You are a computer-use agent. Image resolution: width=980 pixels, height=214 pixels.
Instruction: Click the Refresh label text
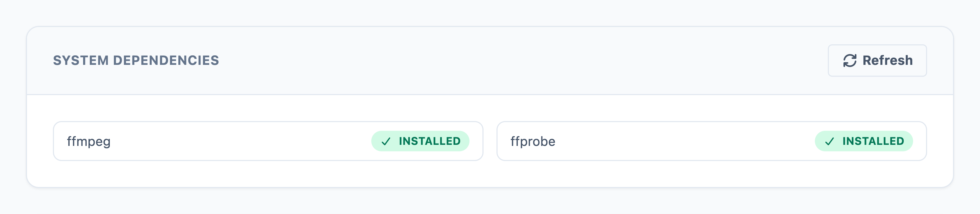pyautogui.click(x=887, y=61)
